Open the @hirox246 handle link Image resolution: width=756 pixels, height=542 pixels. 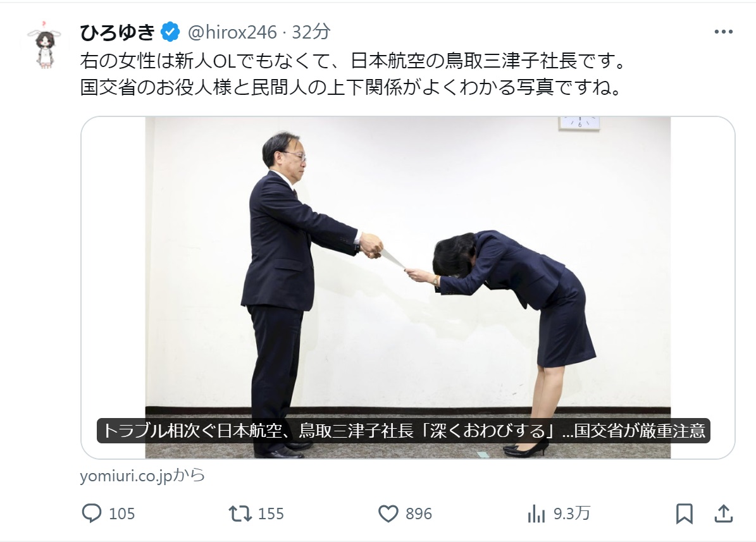(x=232, y=32)
